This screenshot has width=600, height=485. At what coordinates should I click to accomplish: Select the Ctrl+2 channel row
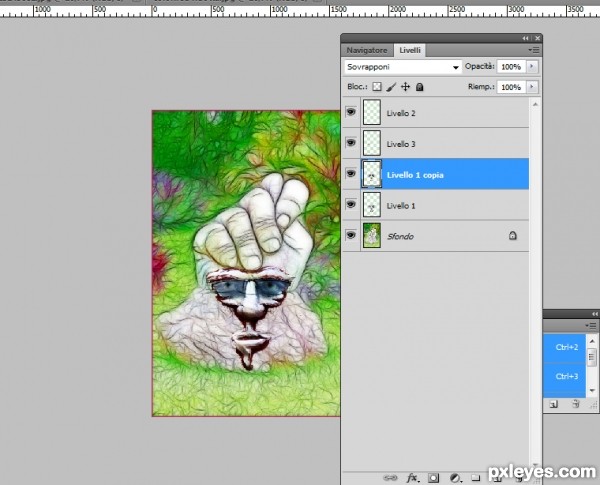pyautogui.click(x=564, y=348)
